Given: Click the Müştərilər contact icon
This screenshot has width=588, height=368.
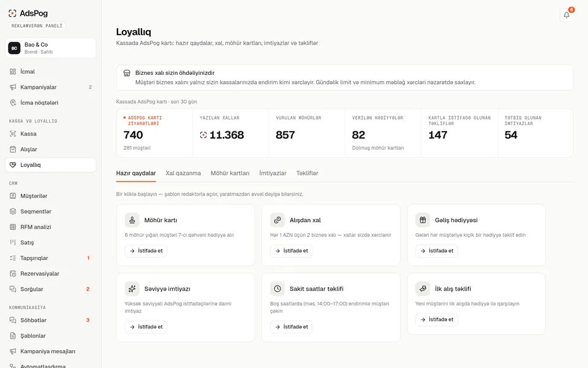Looking at the screenshot, I should click(x=13, y=196).
